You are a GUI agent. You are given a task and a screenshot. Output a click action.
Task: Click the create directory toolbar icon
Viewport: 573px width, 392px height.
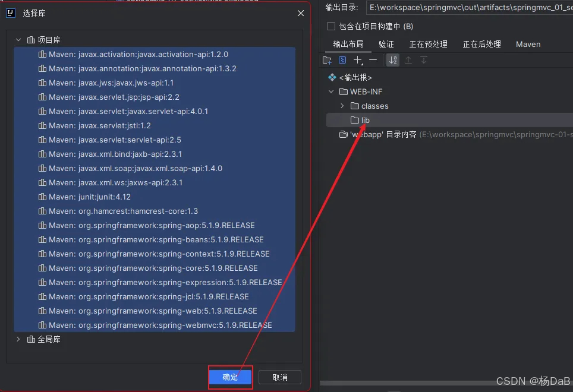coord(327,60)
